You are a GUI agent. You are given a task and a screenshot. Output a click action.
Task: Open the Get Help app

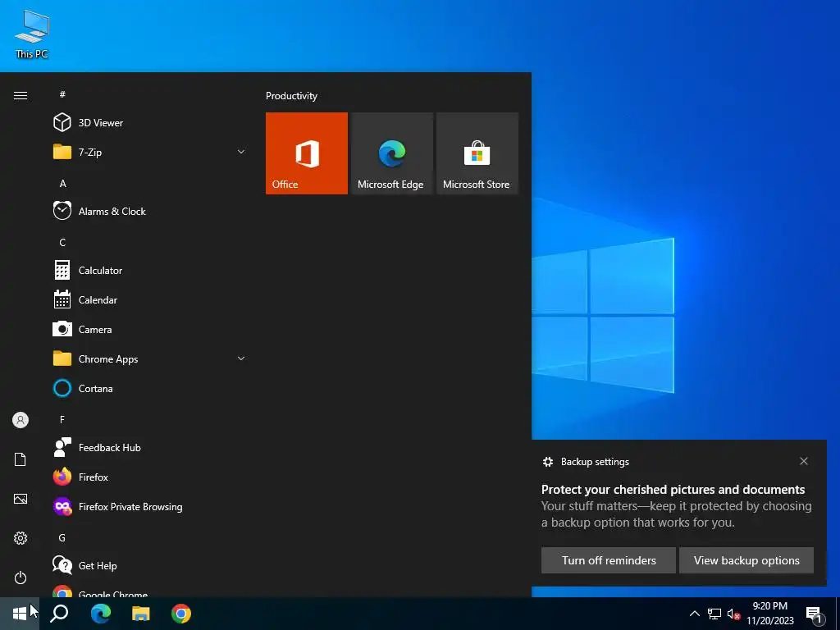(150, 565)
